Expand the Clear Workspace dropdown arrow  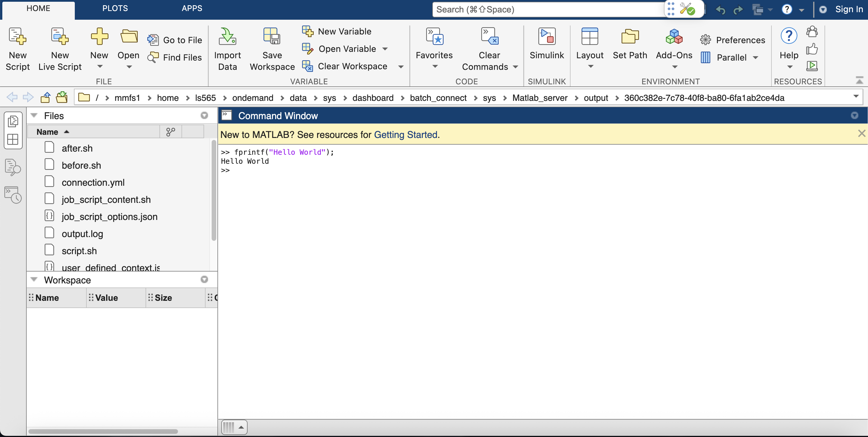[401, 67]
